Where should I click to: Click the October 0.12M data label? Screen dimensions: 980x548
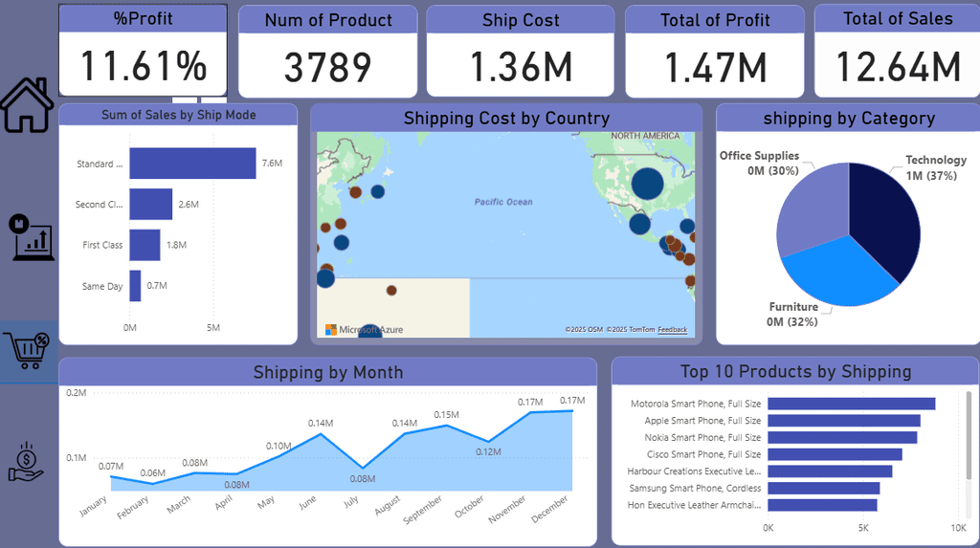click(488, 451)
